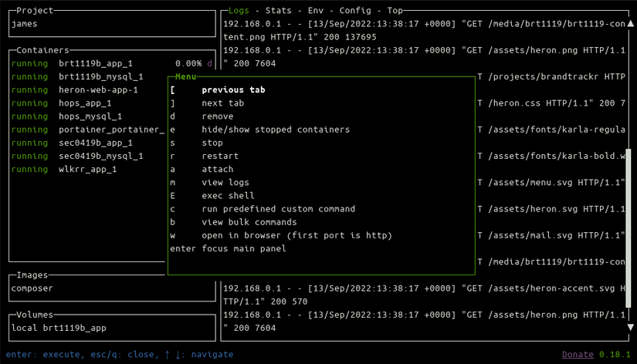Select container hops_mysql_1

coord(89,116)
